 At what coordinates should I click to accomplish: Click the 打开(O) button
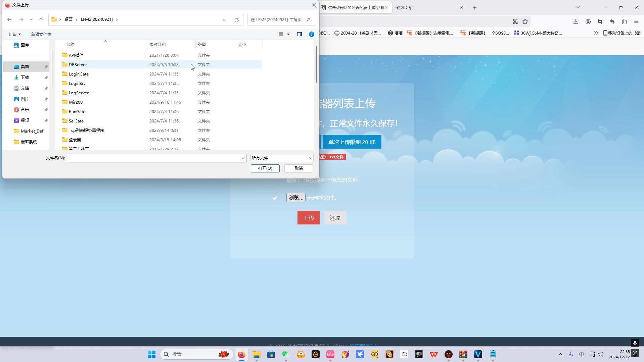265,168
